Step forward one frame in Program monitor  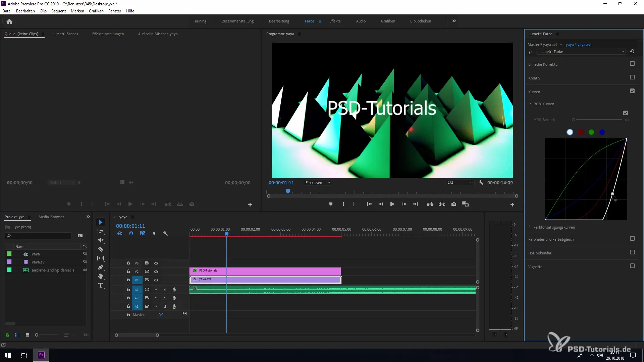[404, 204]
